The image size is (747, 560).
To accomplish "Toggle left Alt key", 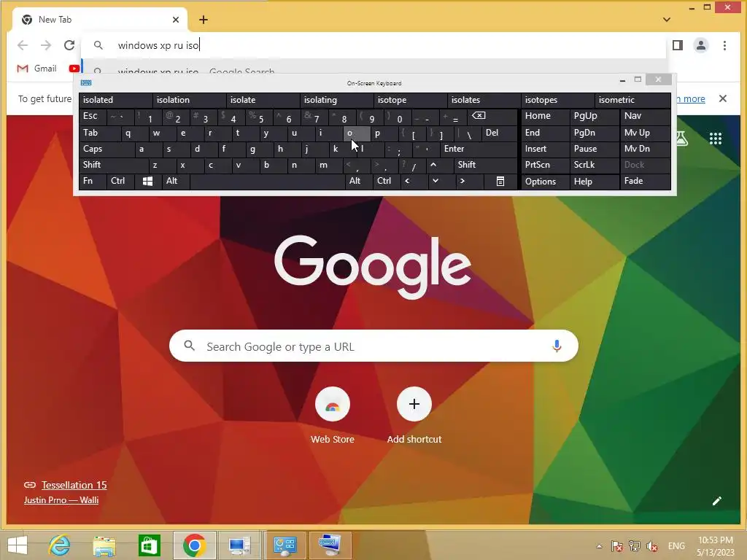I will pos(175,182).
